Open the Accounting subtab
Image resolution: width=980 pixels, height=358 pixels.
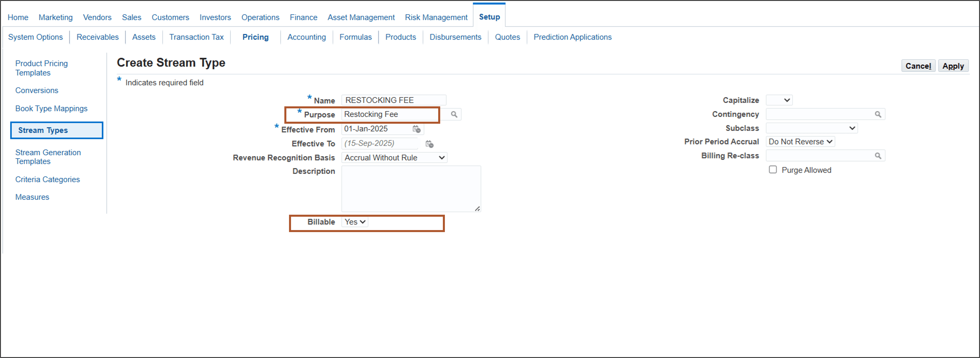tap(306, 37)
